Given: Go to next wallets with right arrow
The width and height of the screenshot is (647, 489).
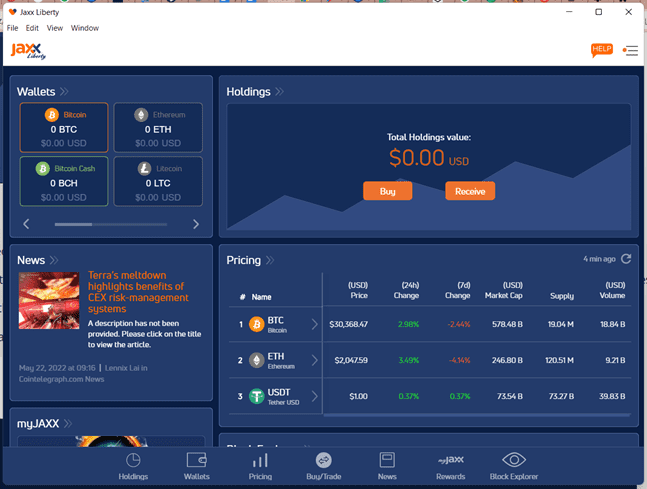Looking at the screenshot, I should point(196,224).
